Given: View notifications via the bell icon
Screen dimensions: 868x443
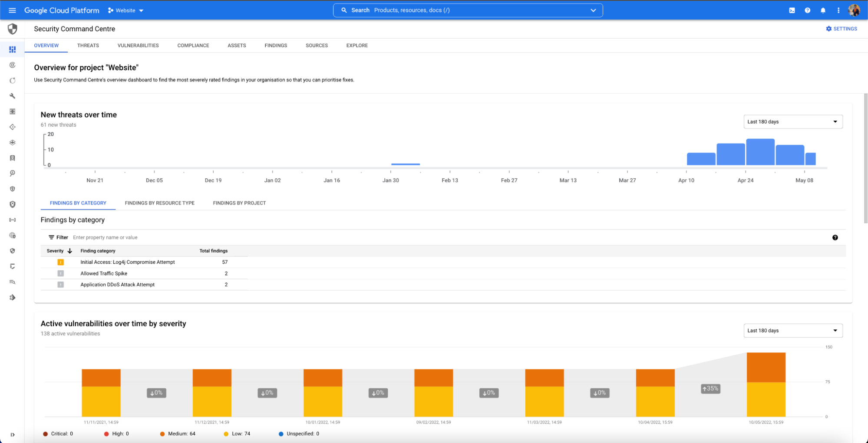Looking at the screenshot, I should point(823,10).
